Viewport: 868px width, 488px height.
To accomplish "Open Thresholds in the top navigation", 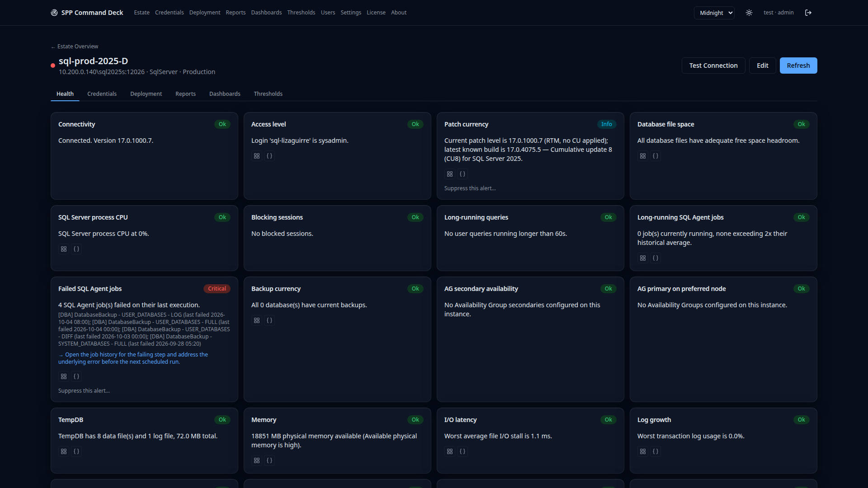I will tap(301, 13).
